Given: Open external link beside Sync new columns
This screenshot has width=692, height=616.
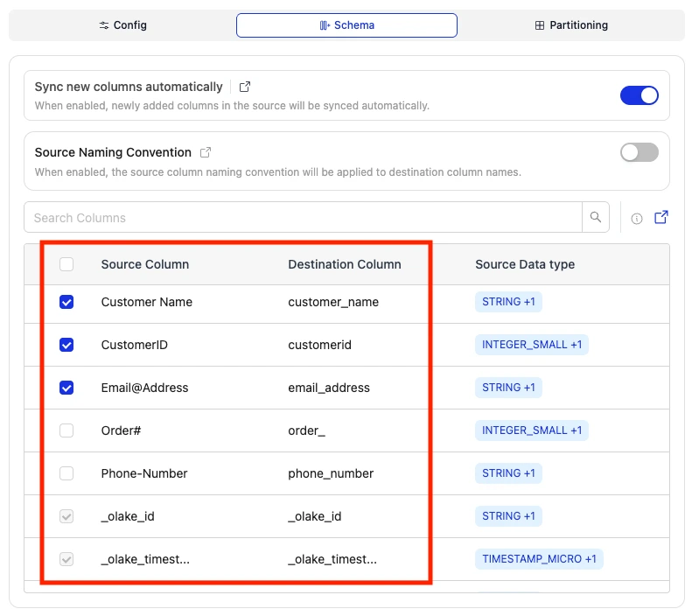Looking at the screenshot, I should click(244, 87).
